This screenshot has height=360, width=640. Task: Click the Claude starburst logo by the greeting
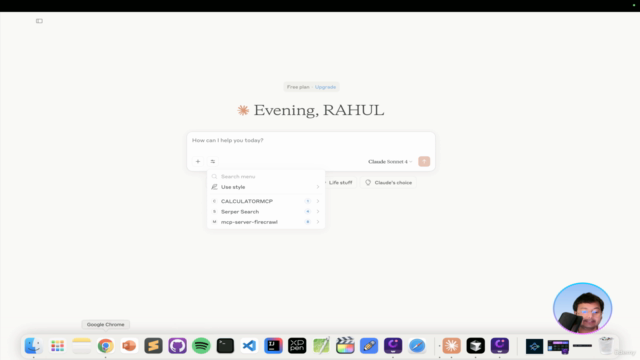[243, 110]
